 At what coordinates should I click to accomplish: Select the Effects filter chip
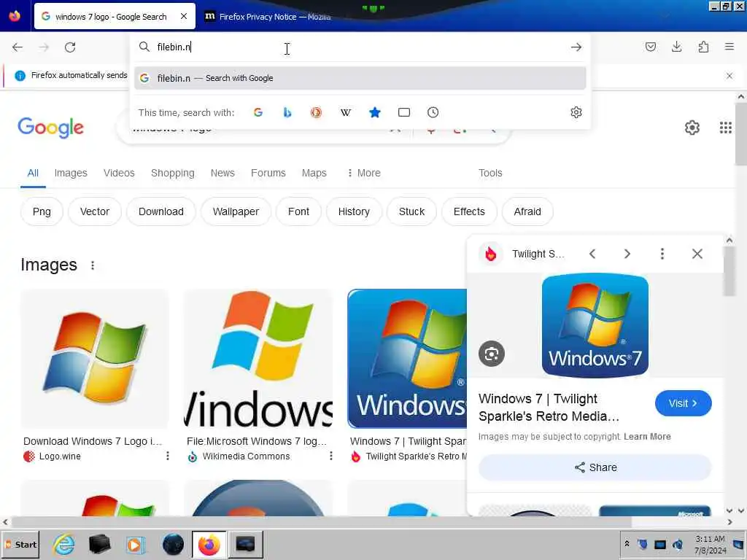pyautogui.click(x=469, y=211)
